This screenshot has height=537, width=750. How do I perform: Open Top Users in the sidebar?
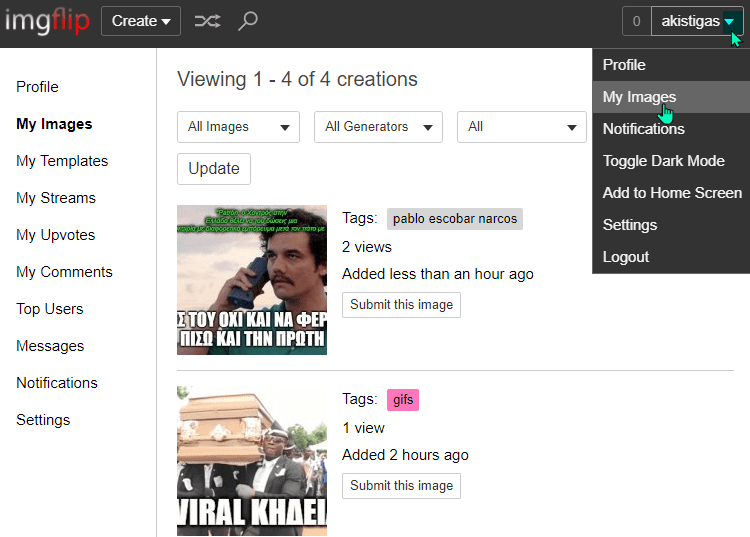point(50,309)
